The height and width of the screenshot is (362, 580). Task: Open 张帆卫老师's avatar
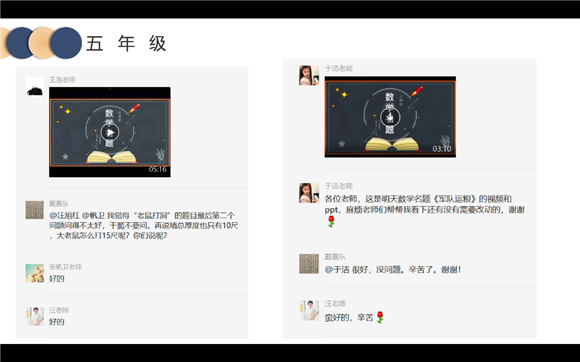coord(34,273)
